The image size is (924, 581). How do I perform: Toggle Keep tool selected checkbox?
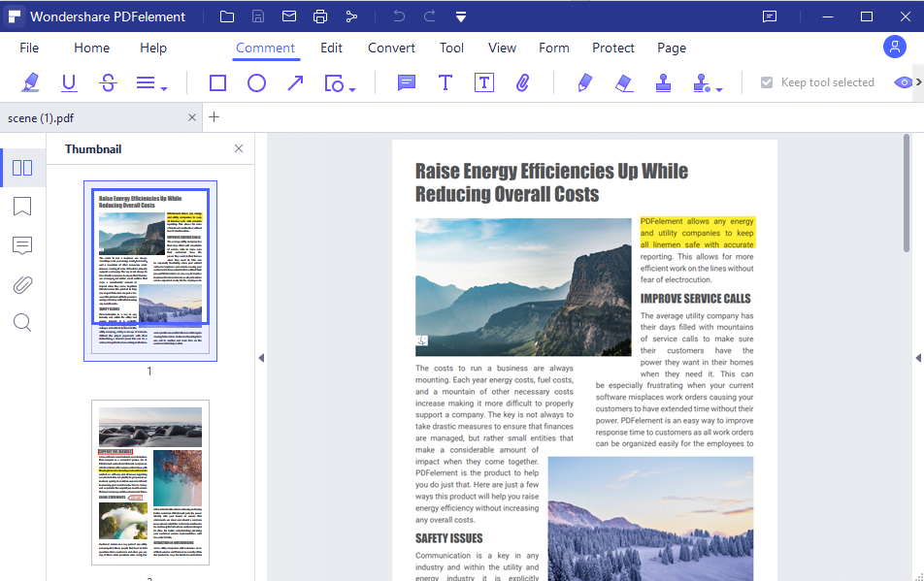(767, 83)
